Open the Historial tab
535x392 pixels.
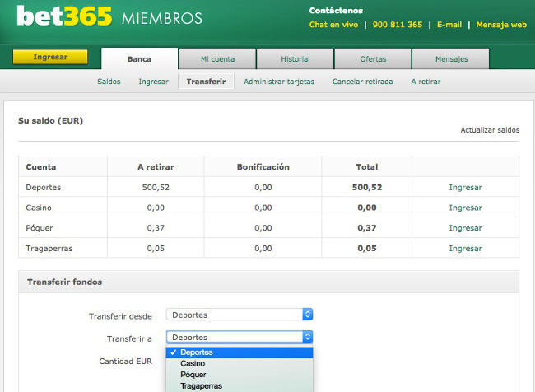[x=295, y=59]
